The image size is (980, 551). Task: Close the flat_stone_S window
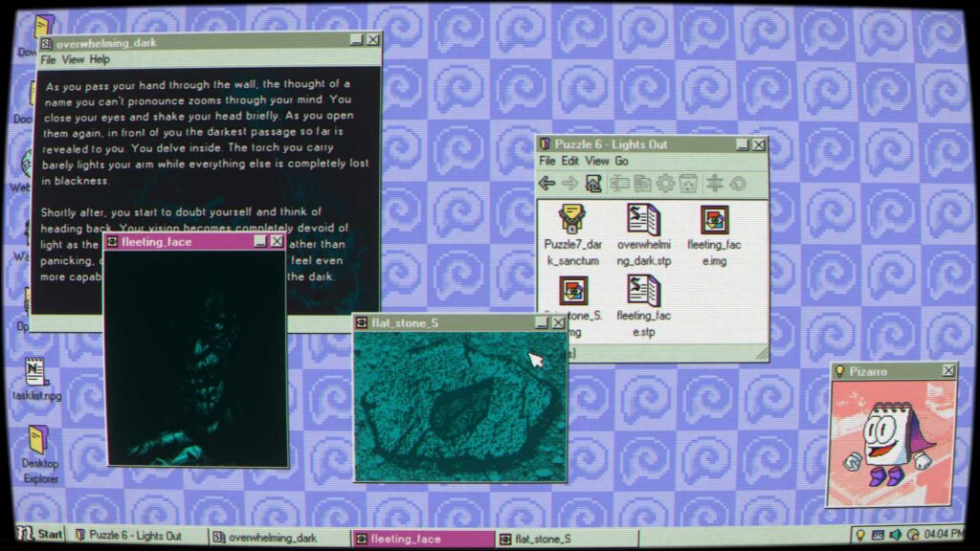point(558,322)
